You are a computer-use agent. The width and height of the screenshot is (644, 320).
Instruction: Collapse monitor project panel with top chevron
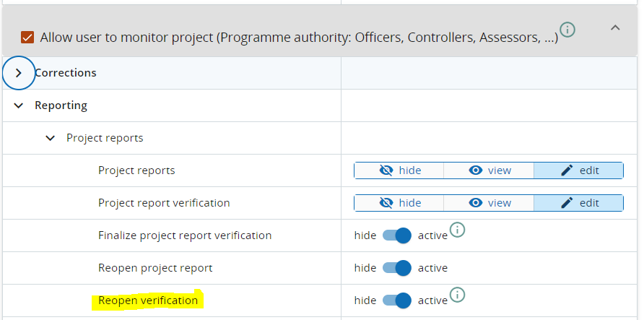pos(615,27)
